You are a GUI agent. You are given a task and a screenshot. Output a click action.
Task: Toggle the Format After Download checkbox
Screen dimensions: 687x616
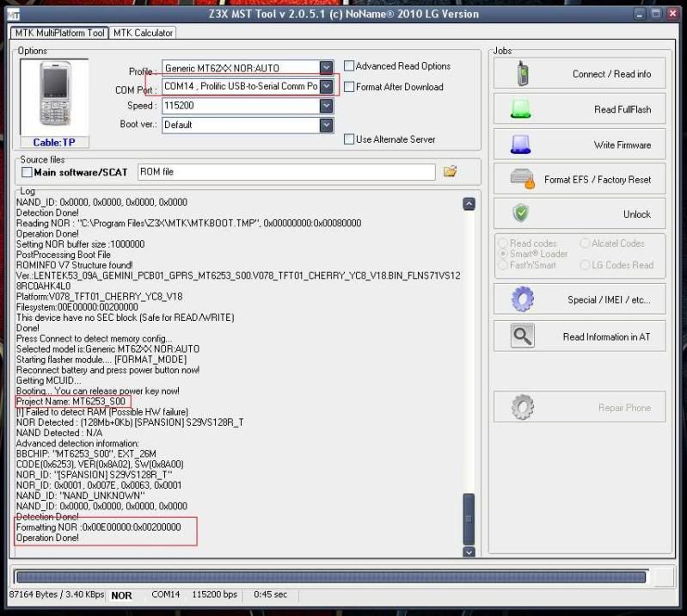point(349,87)
